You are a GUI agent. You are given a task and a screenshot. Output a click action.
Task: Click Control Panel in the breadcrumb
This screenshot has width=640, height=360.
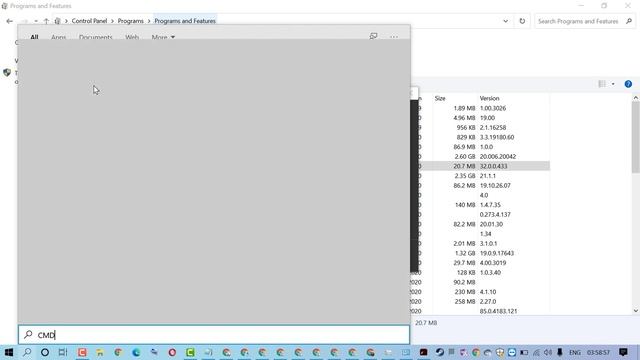click(89, 21)
